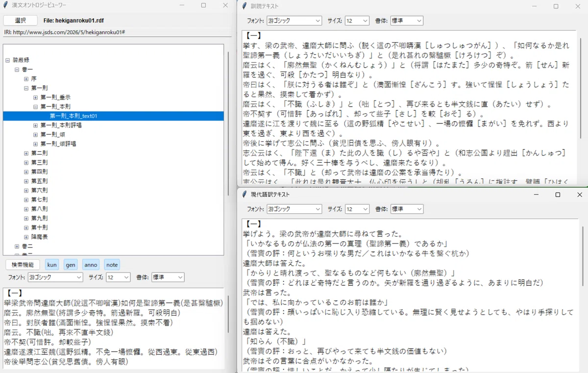The height and width of the screenshot is (373, 588).
Task: Select the 第九則 tree item
Action: [39, 218]
